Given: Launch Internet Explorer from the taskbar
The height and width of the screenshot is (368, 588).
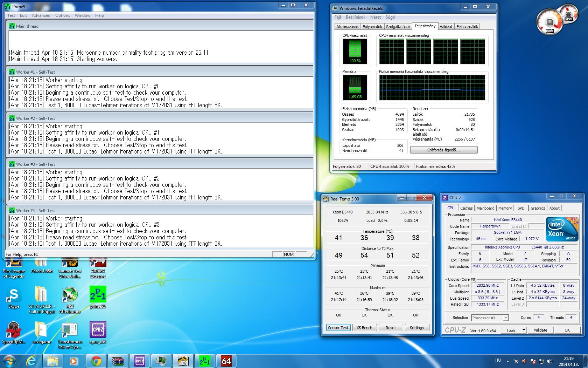Looking at the screenshot, I should pyautogui.click(x=31, y=361).
